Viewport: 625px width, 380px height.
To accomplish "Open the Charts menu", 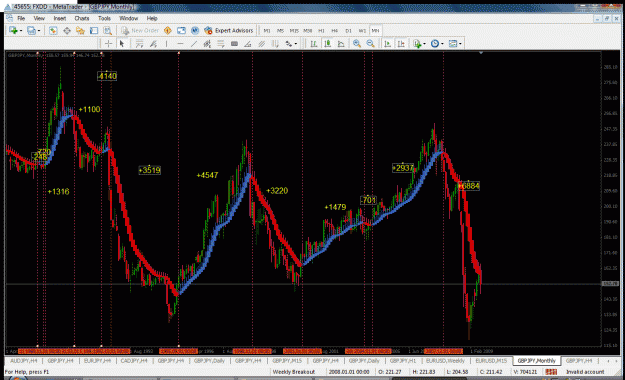I will coord(82,18).
